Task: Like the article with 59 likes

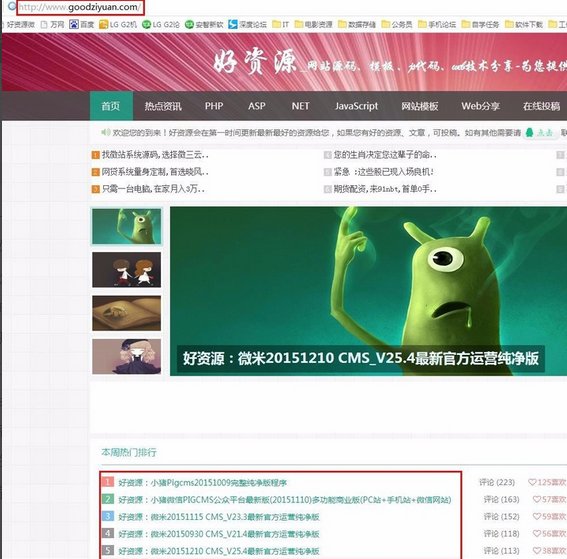Action: pyautogui.click(x=550, y=516)
